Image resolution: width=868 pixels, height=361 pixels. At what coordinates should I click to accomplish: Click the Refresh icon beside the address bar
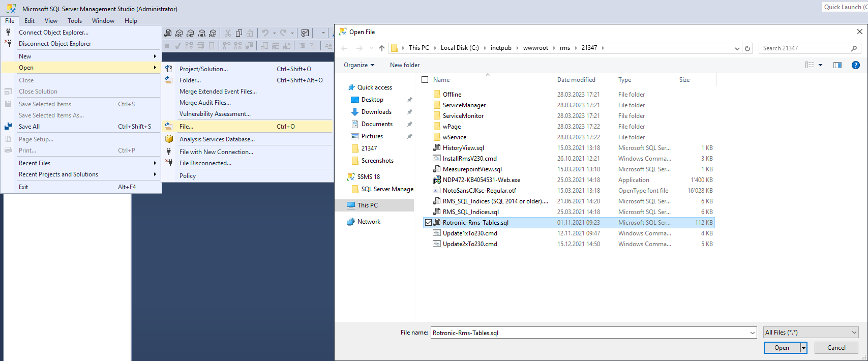coord(747,48)
